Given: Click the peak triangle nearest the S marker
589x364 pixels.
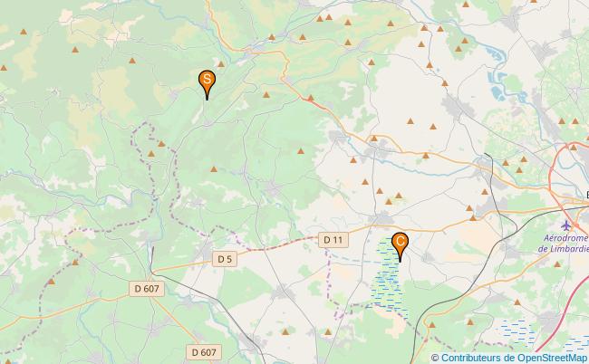Looking at the screenshot, I should [221, 64].
